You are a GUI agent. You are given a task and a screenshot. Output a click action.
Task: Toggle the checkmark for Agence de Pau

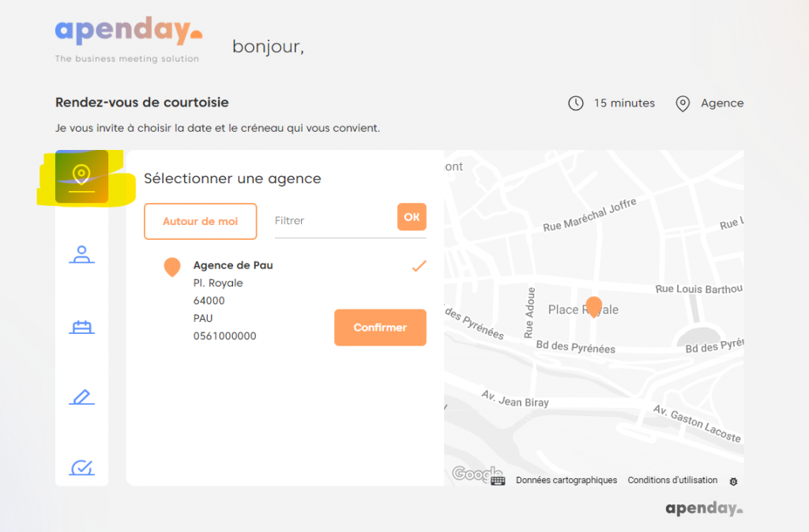pos(419,266)
